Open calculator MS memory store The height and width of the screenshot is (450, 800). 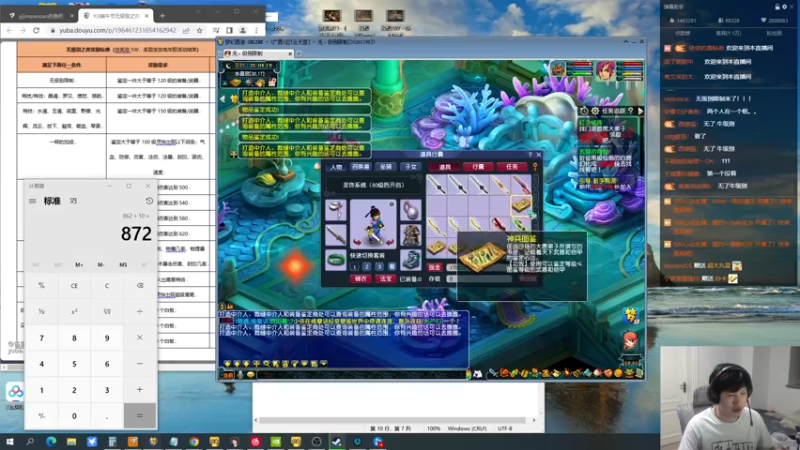tap(123, 265)
